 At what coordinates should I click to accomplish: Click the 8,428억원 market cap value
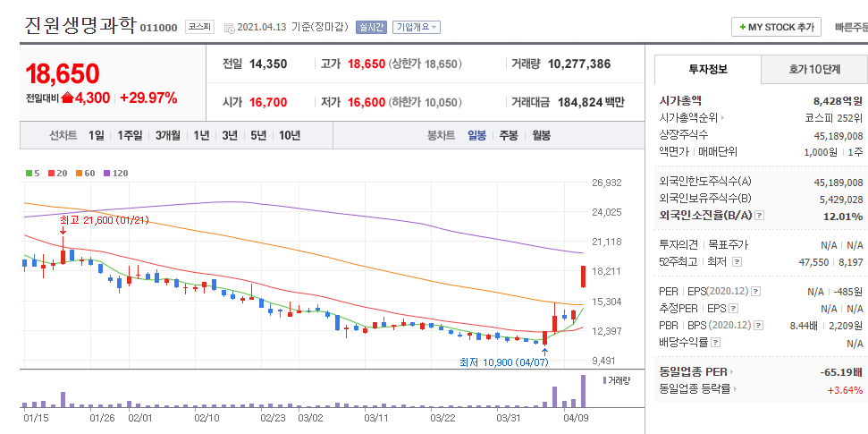pyautogui.click(x=838, y=101)
